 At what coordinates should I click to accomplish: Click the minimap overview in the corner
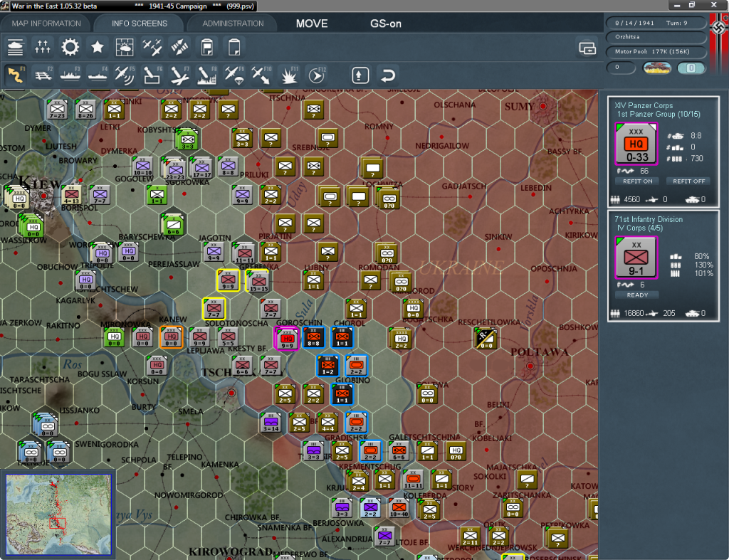[58, 514]
